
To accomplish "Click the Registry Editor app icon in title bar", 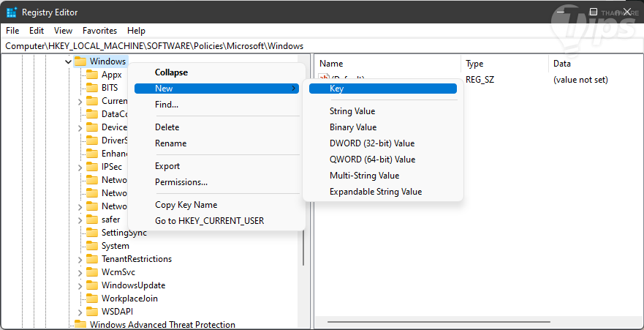I will point(12,12).
